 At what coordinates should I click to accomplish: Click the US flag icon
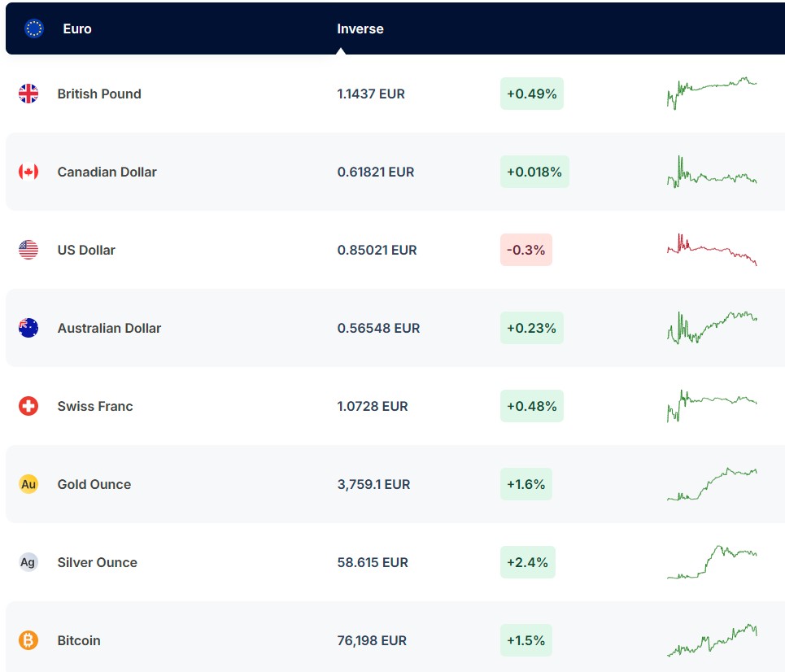tap(28, 250)
